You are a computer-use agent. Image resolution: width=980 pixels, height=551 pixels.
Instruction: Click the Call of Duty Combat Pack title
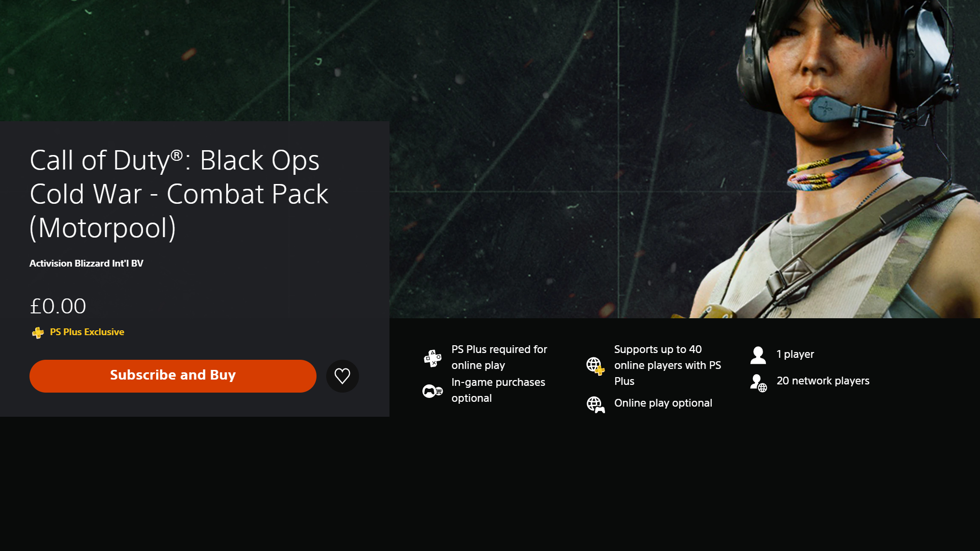[179, 194]
